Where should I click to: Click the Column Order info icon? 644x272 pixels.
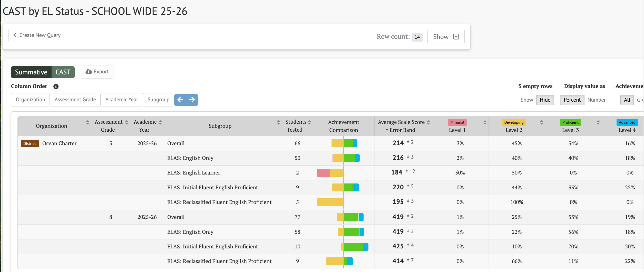[56, 86]
